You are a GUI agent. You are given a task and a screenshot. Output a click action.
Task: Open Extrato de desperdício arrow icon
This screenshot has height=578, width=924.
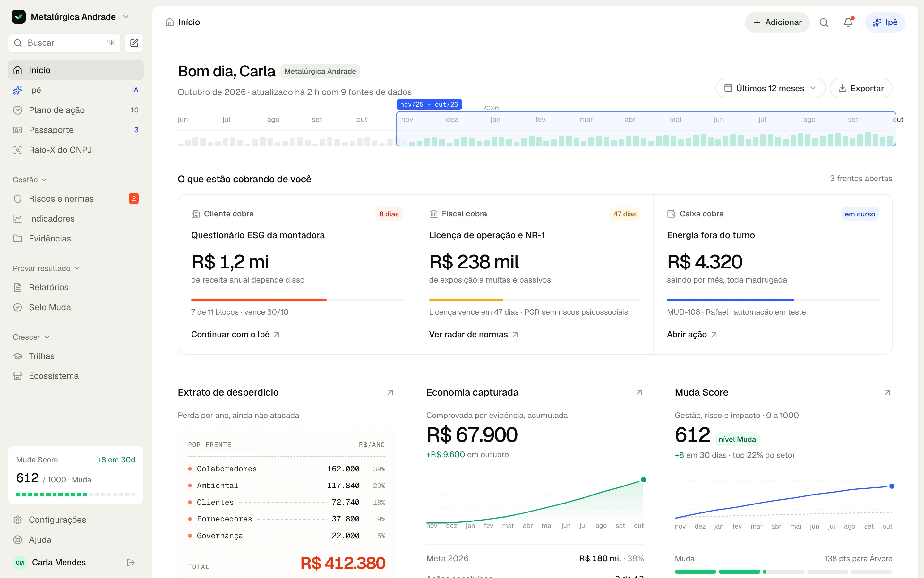pos(390,392)
